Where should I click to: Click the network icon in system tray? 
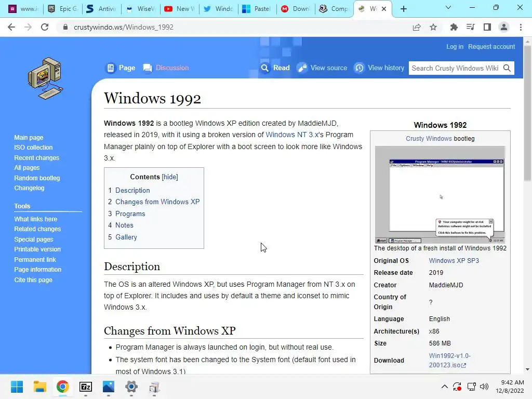pyautogui.click(x=471, y=387)
